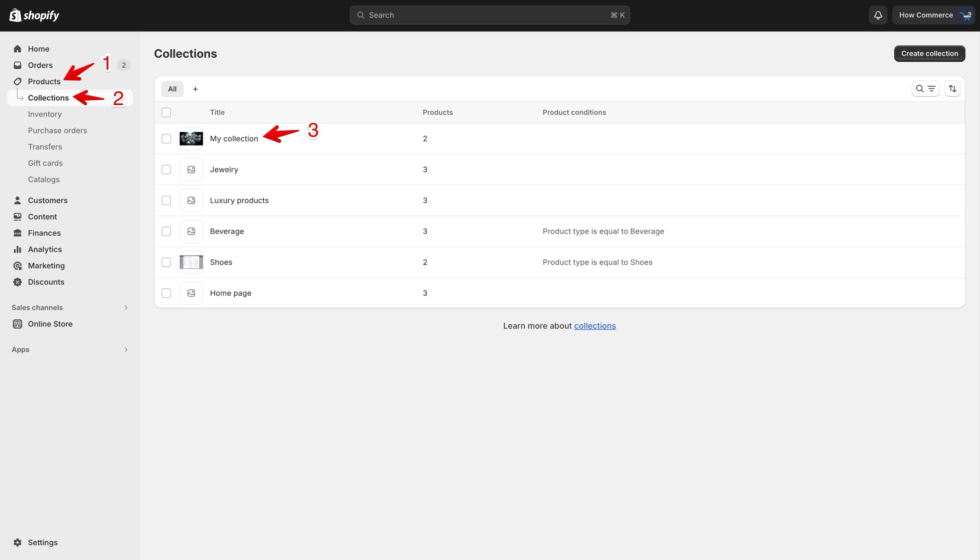Open the Shoes thumbnail image

tap(191, 262)
